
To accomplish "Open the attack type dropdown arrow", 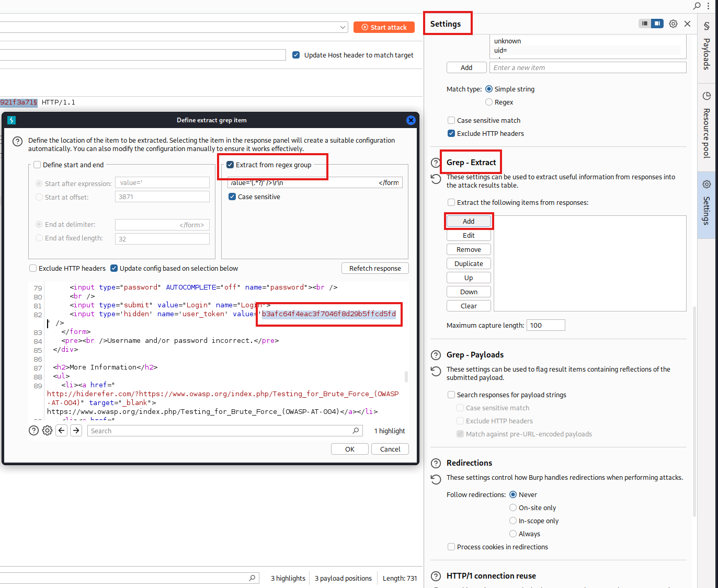I will point(343,27).
